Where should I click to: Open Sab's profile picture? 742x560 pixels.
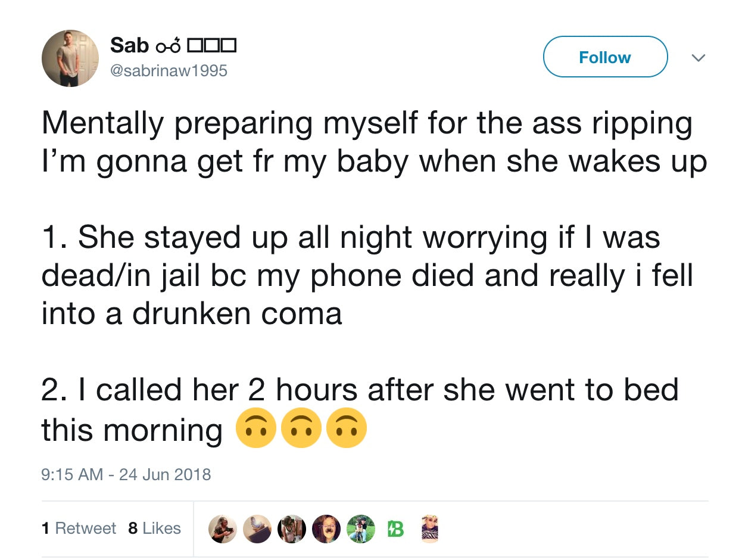pyautogui.click(x=70, y=58)
